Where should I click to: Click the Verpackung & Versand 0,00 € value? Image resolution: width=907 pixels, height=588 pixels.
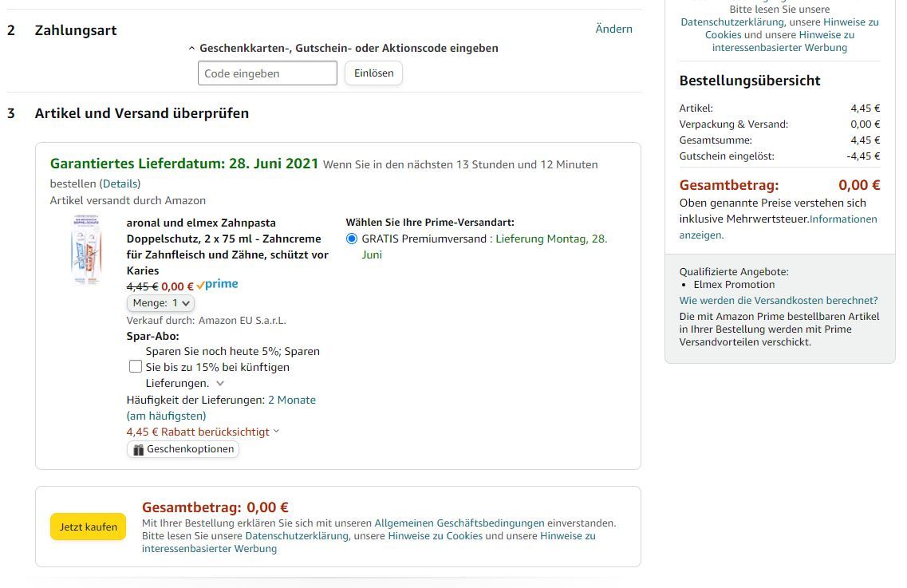coord(866,124)
